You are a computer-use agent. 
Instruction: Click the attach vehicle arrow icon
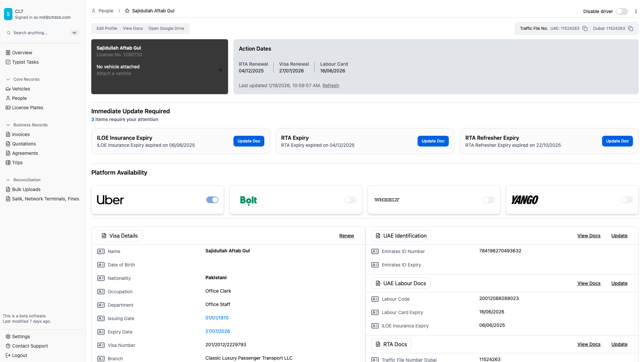tap(220, 70)
